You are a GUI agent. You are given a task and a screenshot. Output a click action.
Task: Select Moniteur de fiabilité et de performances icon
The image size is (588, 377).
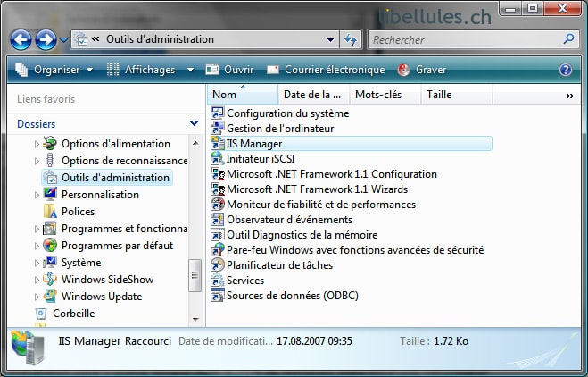[217, 205]
